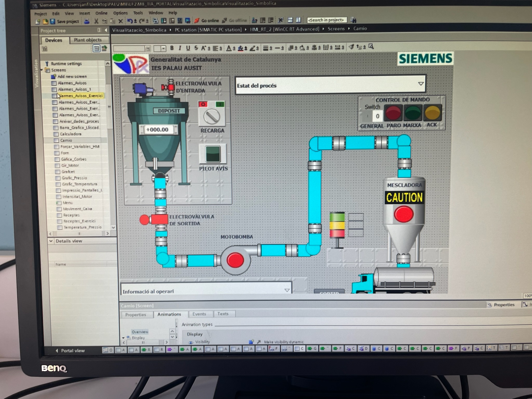The width and height of the screenshot is (532, 399).
Task: Collapse the Details view section
Action: [51, 241]
